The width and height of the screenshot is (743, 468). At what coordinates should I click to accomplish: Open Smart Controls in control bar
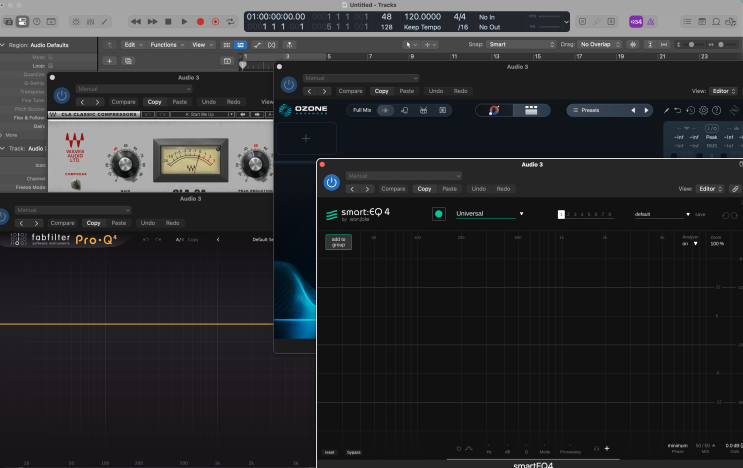(76, 22)
